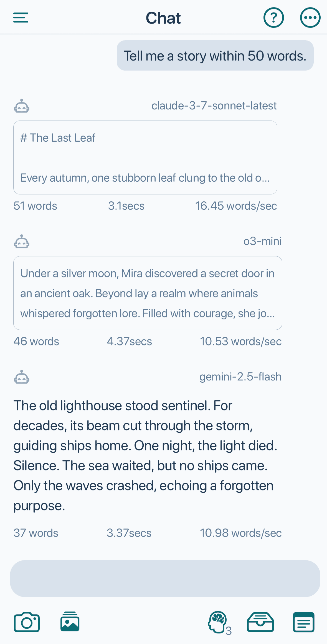Open the inbox tray icon
327x644 pixels.
[x=260, y=622]
